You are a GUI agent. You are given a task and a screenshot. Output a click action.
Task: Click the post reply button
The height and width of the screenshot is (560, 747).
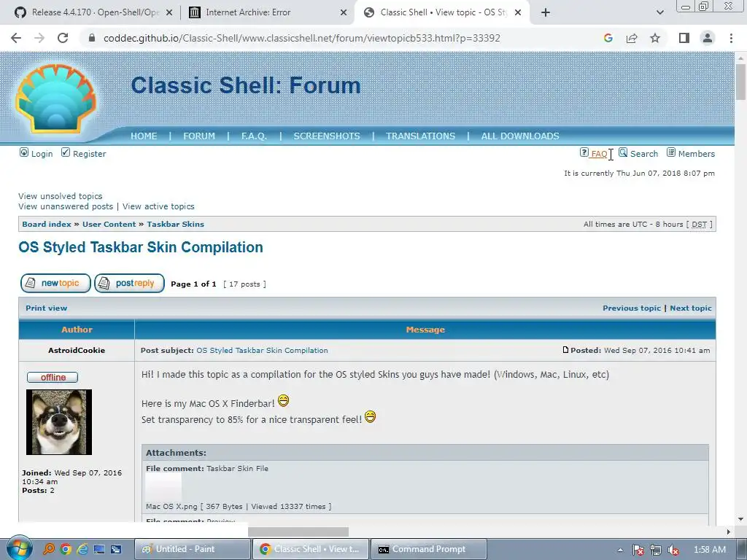130,284
